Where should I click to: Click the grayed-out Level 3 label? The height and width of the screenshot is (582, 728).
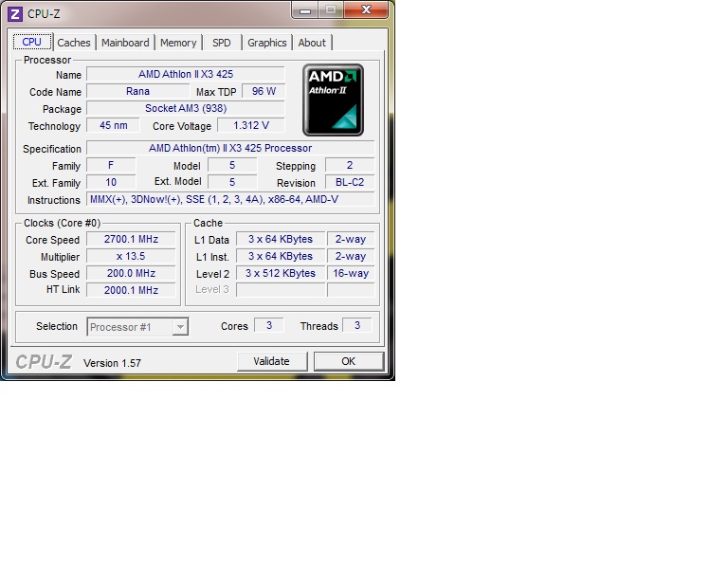(x=212, y=290)
